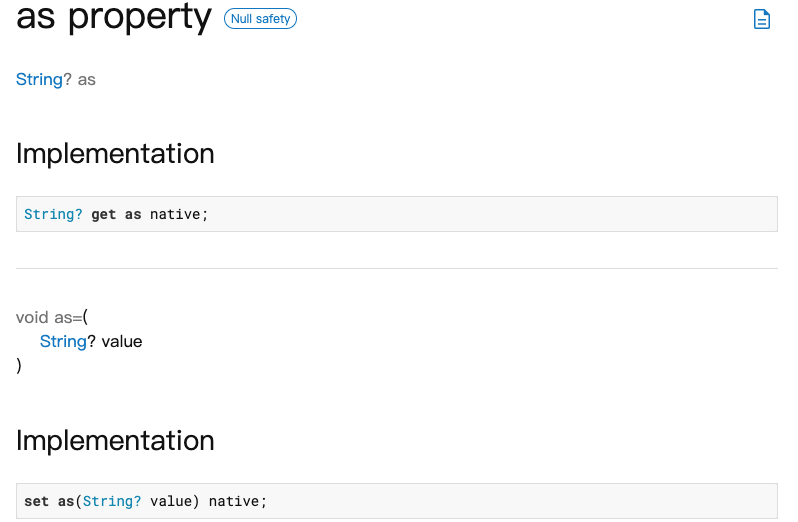Follow String link before value parameter
Image resolution: width=798 pixels, height=522 pixels.
pyautogui.click(x=63, y=341)
